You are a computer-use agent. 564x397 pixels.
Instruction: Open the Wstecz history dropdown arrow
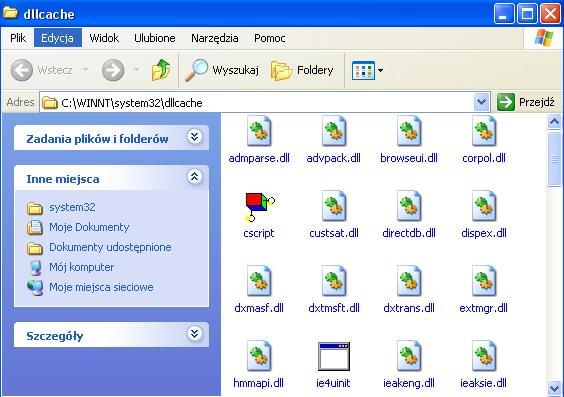(85, 69)
